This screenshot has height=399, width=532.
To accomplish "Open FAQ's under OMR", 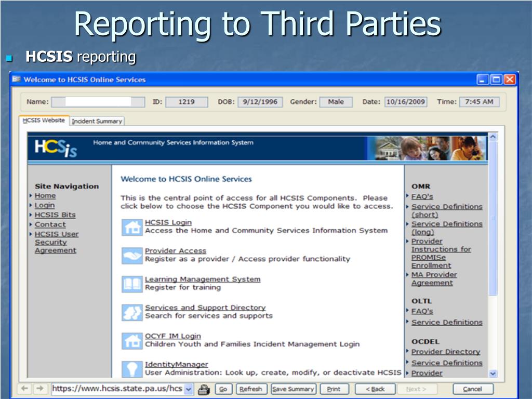I will 422,196.
